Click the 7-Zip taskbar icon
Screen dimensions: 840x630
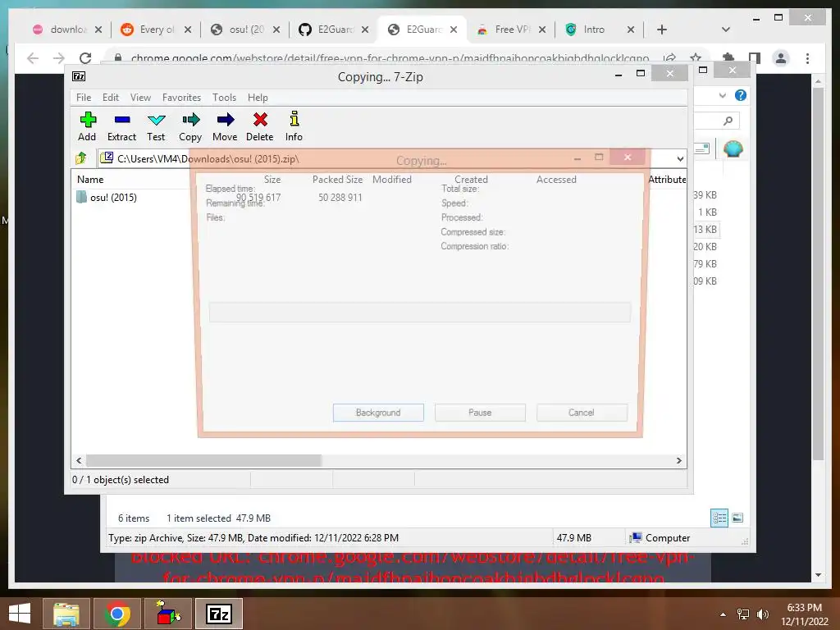click(x=218, y=614)
